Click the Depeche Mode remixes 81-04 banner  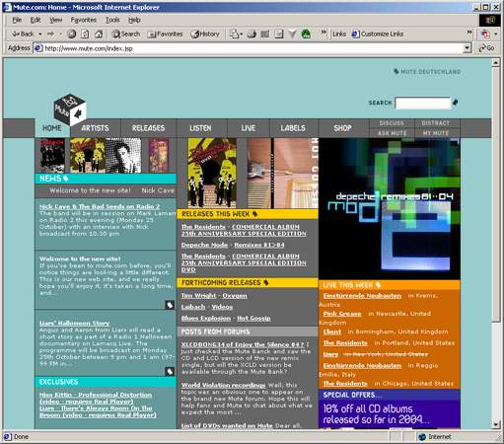coord(390,208)
